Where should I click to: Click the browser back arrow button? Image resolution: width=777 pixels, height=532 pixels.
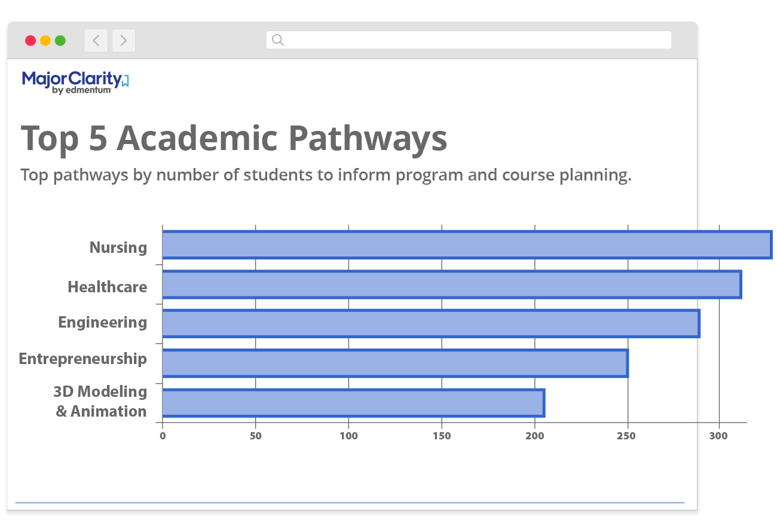click(96, 41)
